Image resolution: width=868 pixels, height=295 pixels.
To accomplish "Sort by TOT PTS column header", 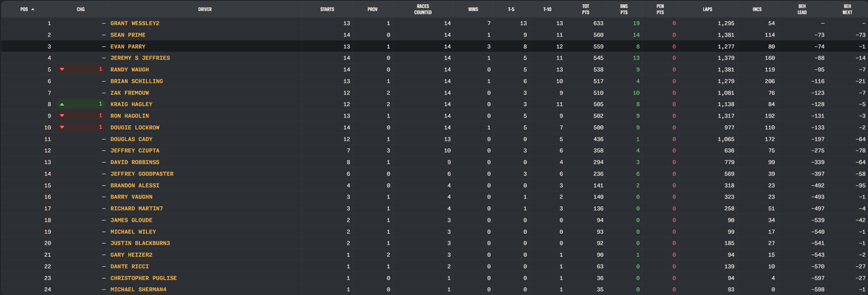I will (x=586, y=9).
